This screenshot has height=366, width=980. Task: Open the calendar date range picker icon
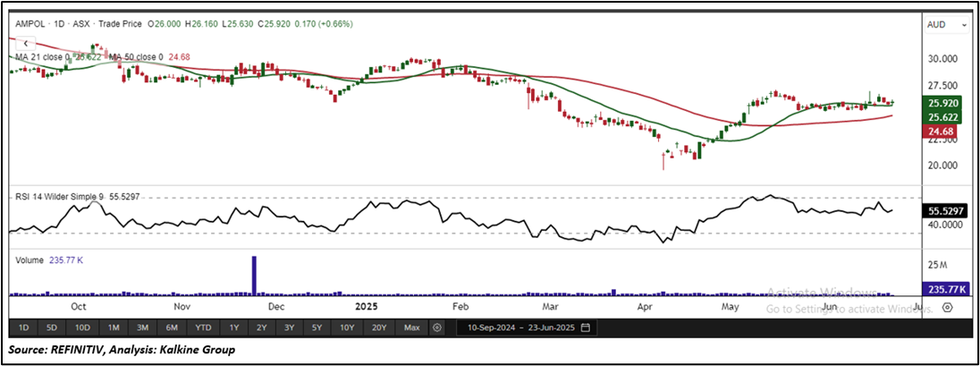(x=585, y=328)
